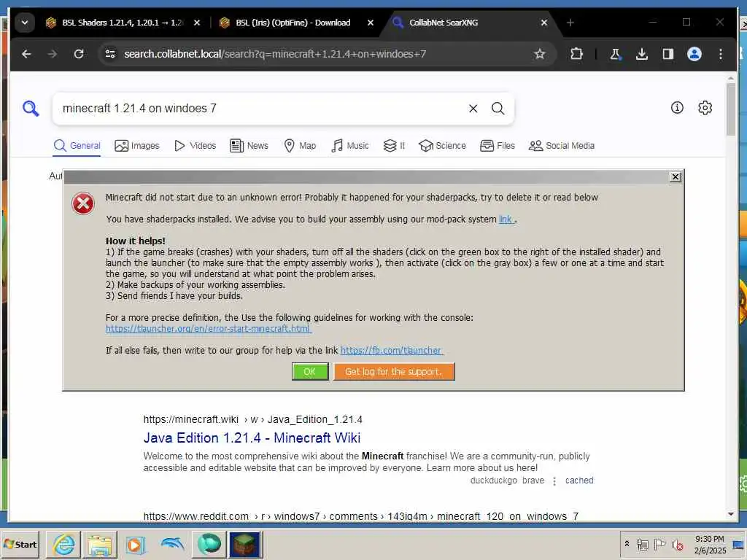Click the scrollbar down arrow
Screen dimensions: 747x560
click(731, 514)
